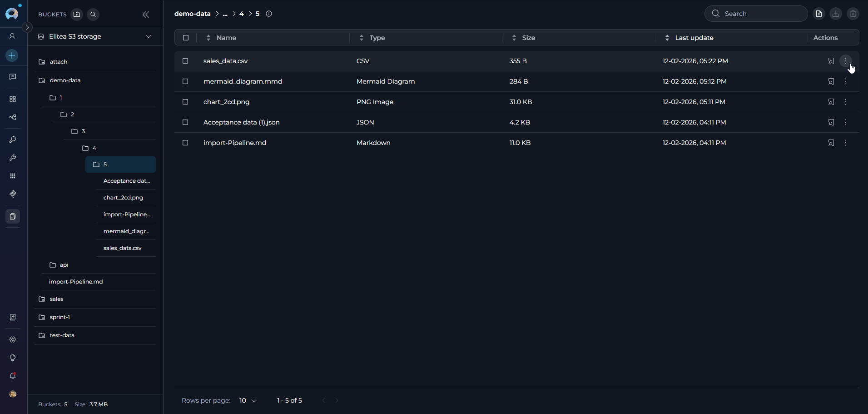Collapse the sidebar with the double-chevron arrow
Viewport: 868px width, 414px height.
146,15
